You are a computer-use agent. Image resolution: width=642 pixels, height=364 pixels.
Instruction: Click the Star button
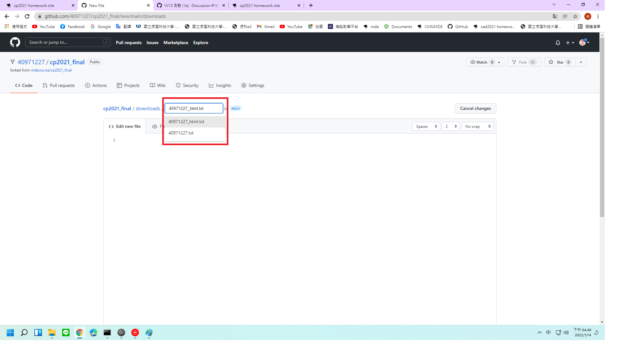[x=560, y=62]
